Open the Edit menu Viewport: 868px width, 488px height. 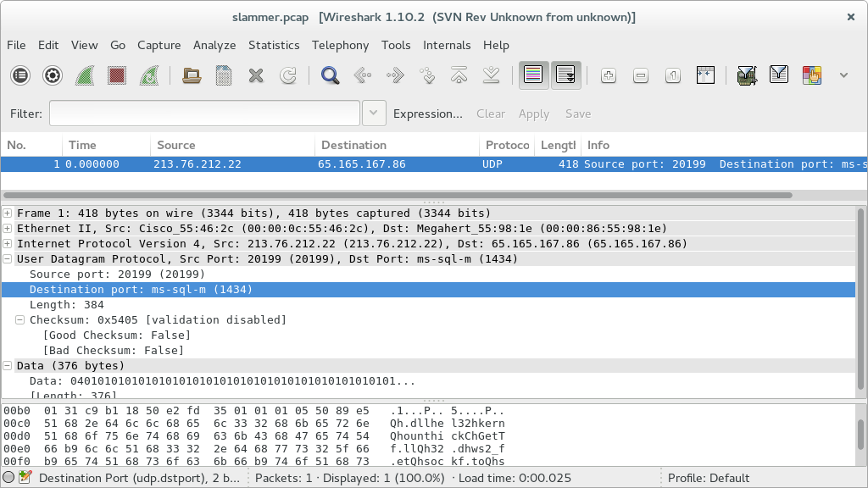(x=48, y=46)
